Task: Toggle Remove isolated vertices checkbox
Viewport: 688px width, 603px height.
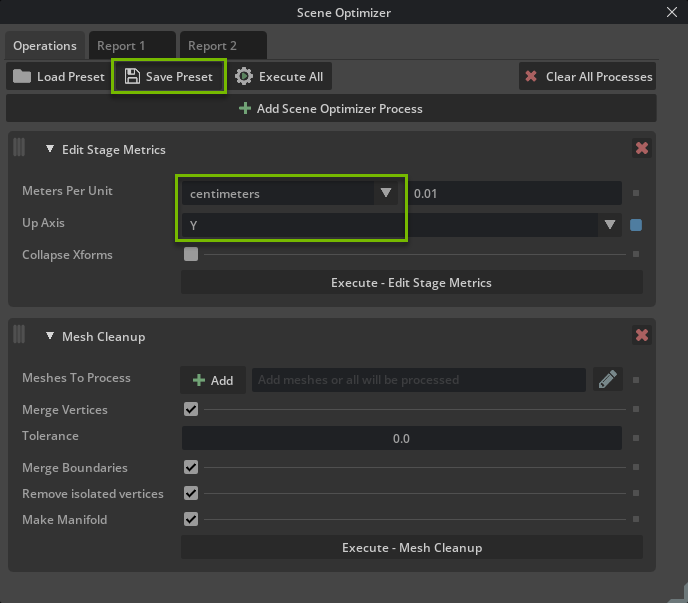Action: pos(191,493)
